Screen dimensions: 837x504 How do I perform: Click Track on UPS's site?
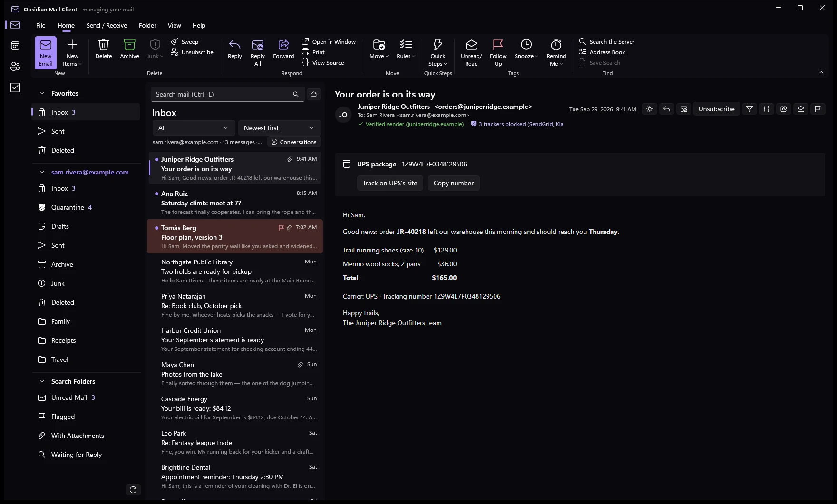[x=390, y=183]
